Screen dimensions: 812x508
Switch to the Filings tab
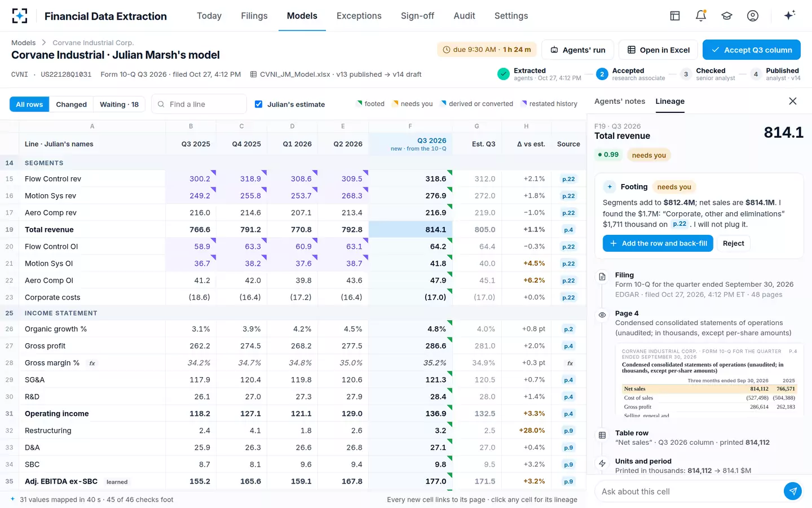tap(254, 16)
